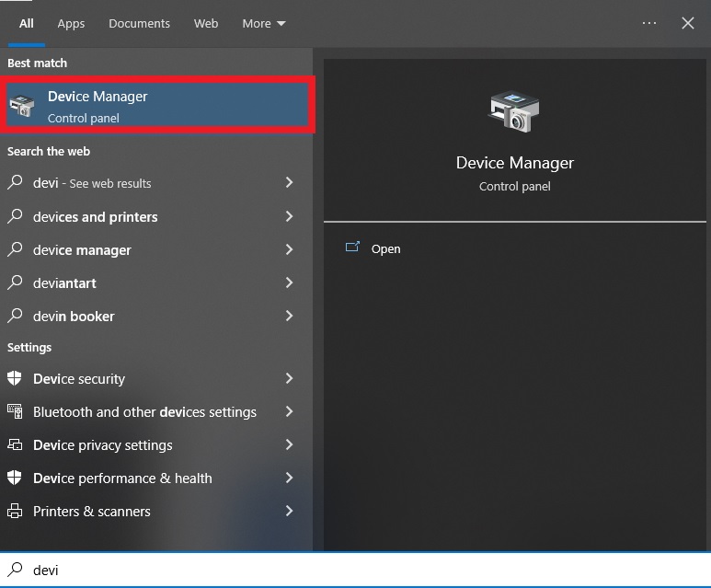
Task: Expand arrow for 'deviantart'
Action: tap(290, 282)
